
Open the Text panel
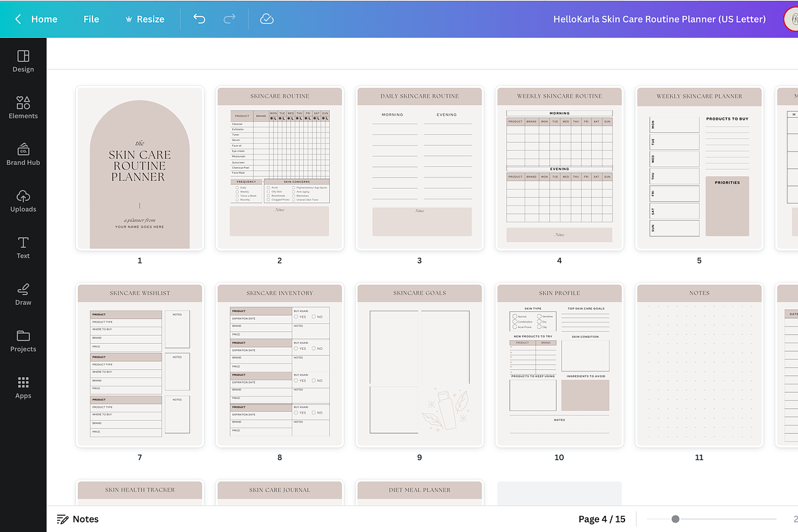23,247
